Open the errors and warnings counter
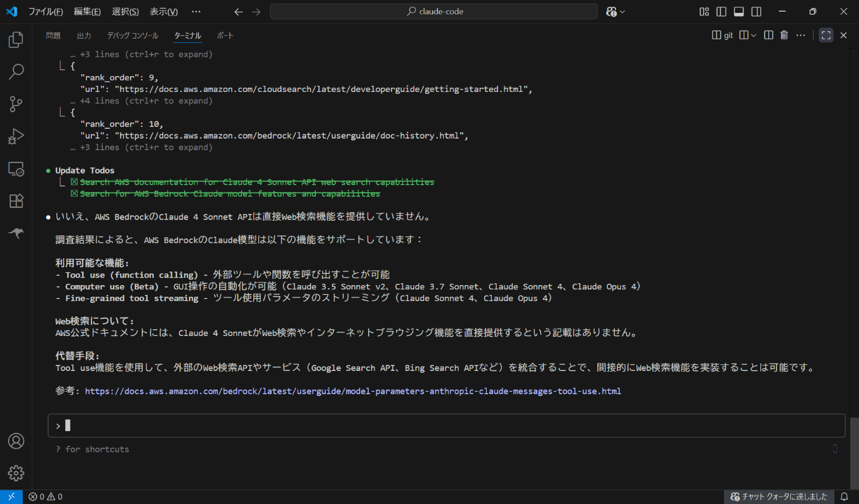The height and width of the screenshot is (504, 859). tap(45, 497)
